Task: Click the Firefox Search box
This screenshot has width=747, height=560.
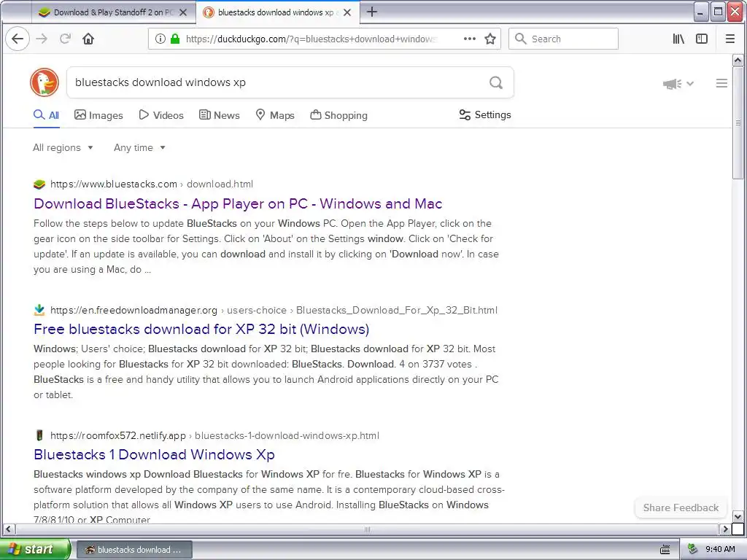Action: (564, 39)
